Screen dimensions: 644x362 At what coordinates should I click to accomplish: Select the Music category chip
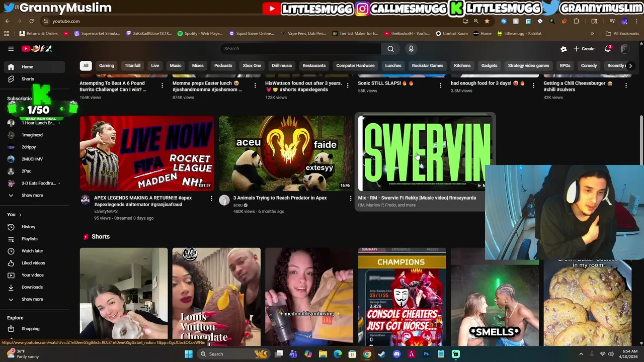coord(175,65)
